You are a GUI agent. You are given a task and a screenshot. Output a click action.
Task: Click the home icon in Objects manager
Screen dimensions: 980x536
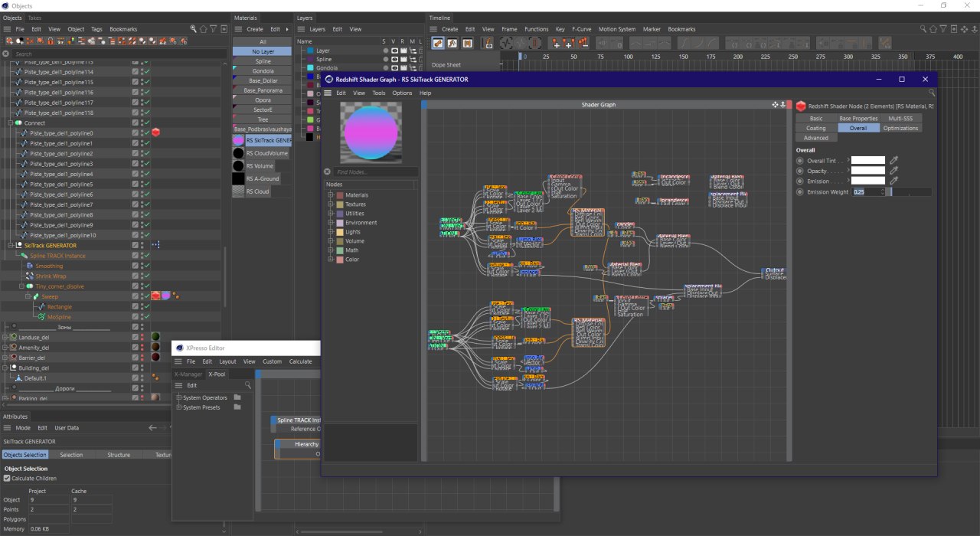(203, 29)
